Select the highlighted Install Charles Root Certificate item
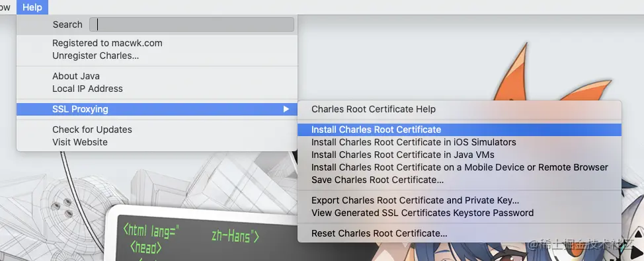 pyautogui.click(x=459, y=130)
